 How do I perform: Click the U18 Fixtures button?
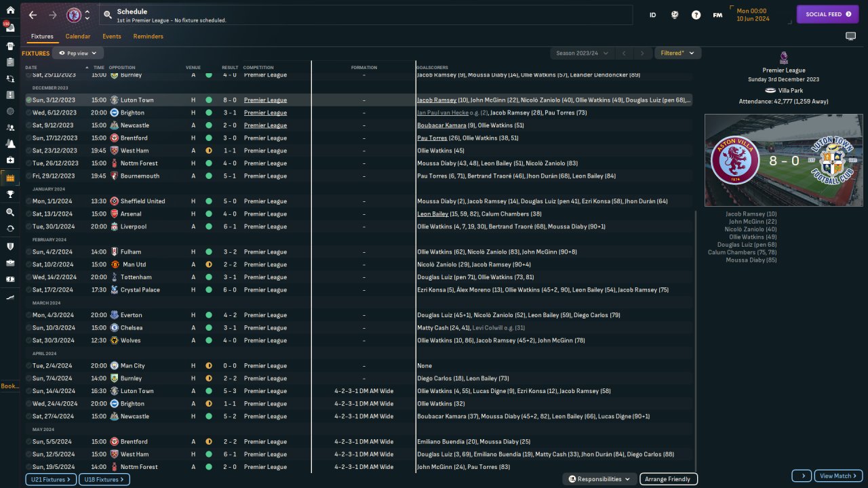click(104, 480)
